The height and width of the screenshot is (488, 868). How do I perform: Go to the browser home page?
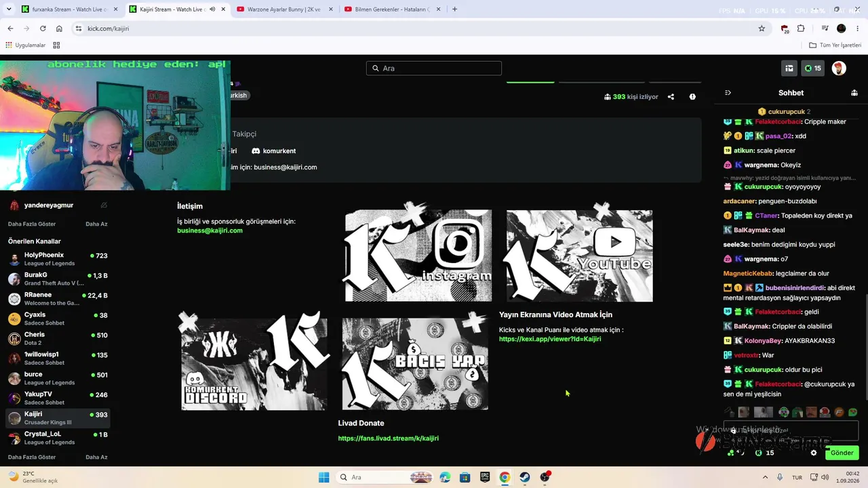pyautogui.click(x=59, y=28)
